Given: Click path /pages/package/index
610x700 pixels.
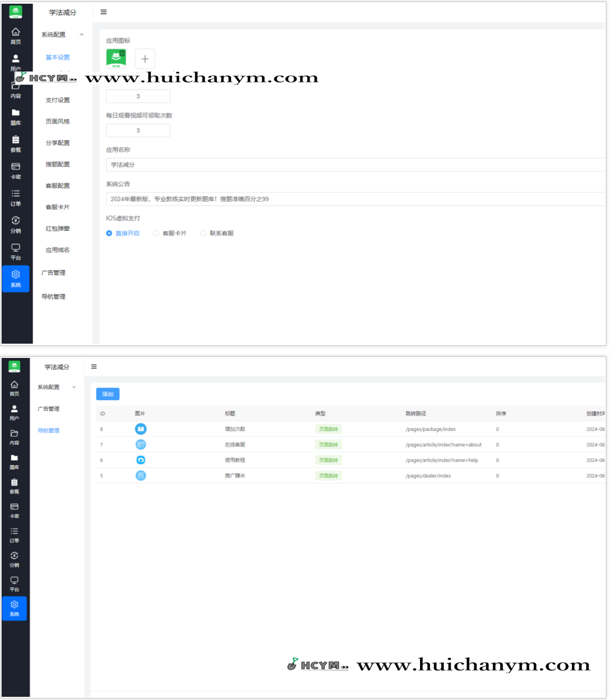Looking at the screenshot, I should click(431, 429).
